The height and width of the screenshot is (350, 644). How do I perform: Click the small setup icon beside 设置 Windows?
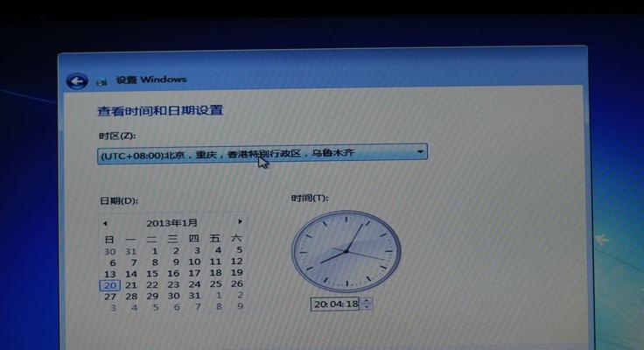click(101, 82)
